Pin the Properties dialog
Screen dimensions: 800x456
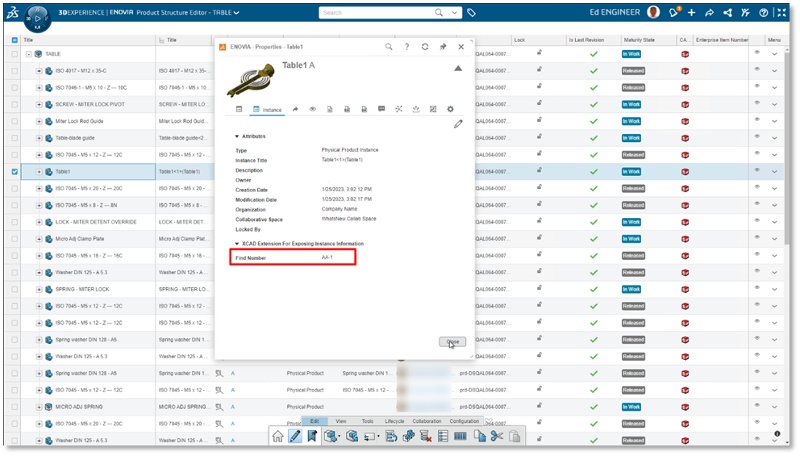(x=443, y=46)
